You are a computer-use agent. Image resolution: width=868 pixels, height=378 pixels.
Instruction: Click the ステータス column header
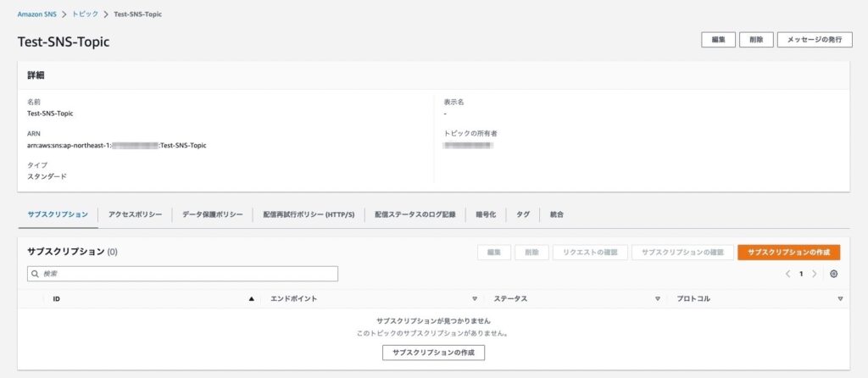510,299
